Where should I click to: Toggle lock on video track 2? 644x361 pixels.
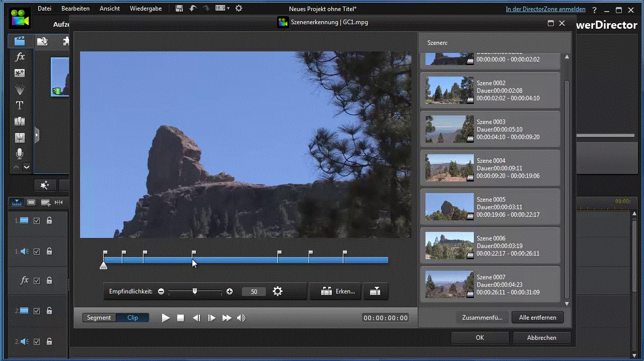coord(49,311)
